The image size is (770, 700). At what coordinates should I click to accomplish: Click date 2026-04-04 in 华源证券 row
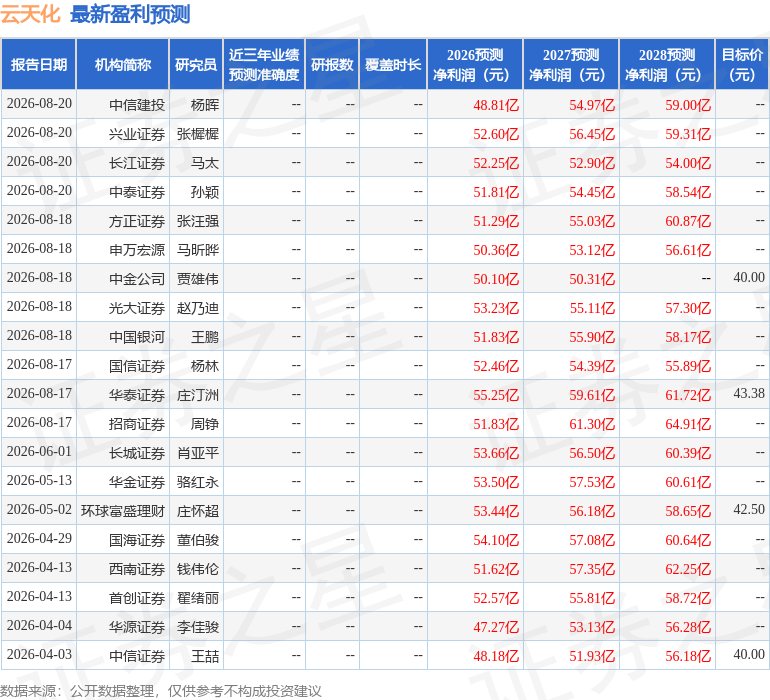click(x=39, y=625)
